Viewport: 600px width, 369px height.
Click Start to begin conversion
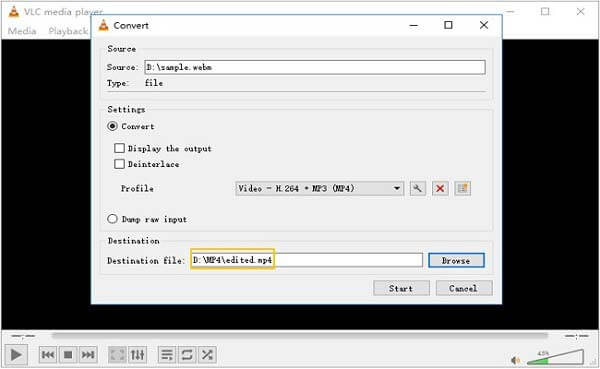(x=401, y=288)
